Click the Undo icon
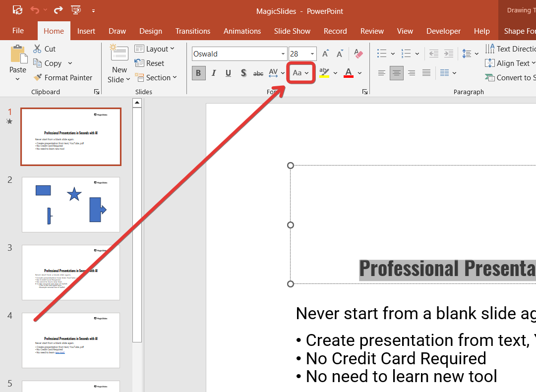536x392 pixels. click(x=34, y=10)
